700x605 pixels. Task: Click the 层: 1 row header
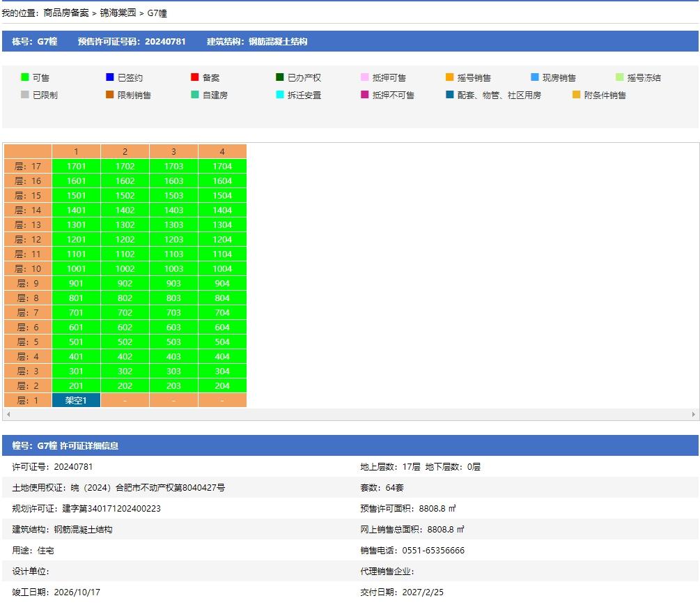28,400
